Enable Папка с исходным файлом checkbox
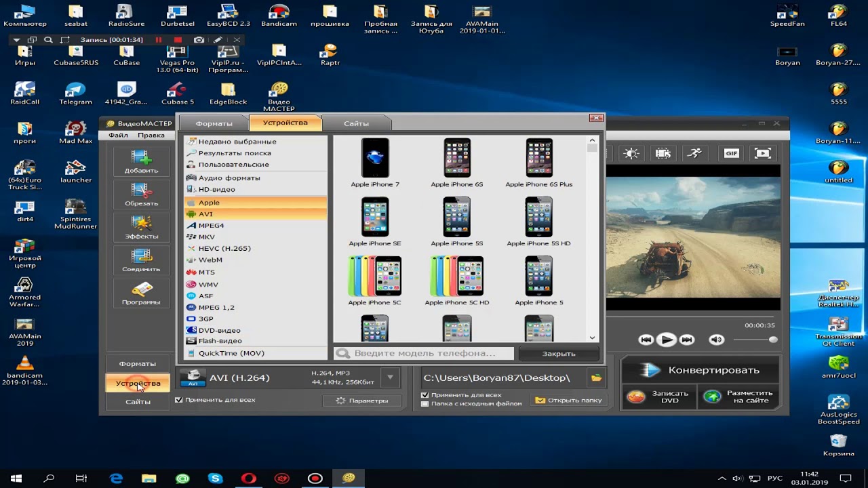 coord(425,403)
